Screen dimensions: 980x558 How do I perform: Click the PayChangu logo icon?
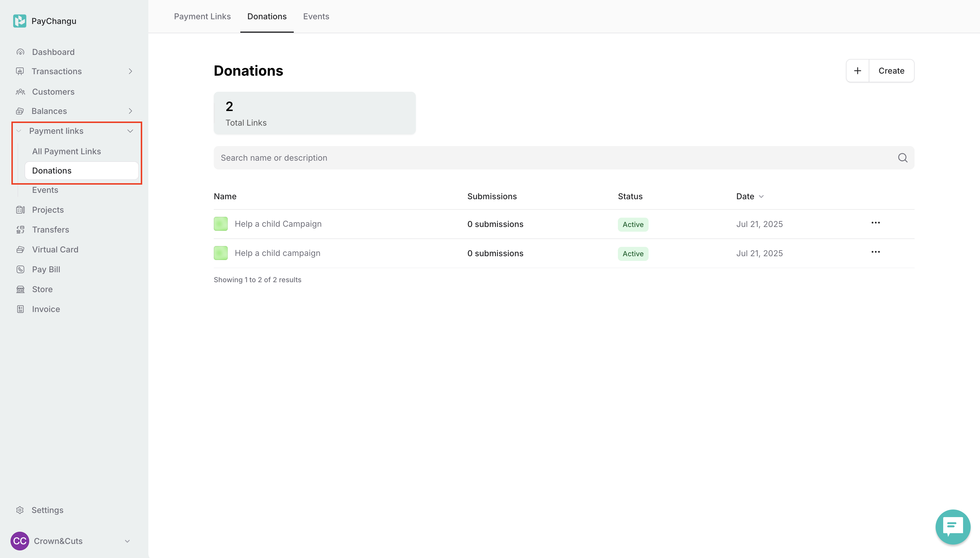pyautogui.click(x=20, y=21)
